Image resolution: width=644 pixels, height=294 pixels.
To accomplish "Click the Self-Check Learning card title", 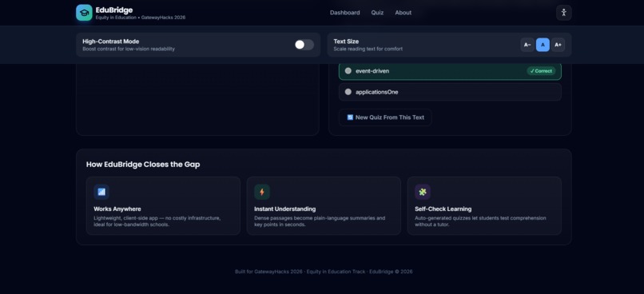I will click(x=443, y=209).
